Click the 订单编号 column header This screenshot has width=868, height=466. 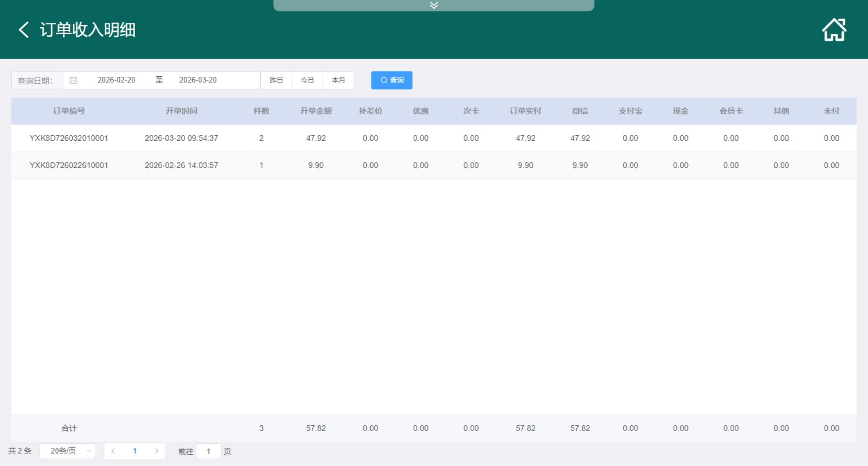[69, 111]
